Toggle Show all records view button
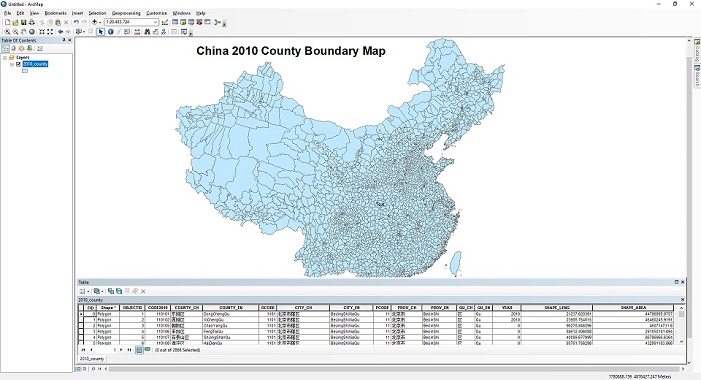 pos(139,350)
